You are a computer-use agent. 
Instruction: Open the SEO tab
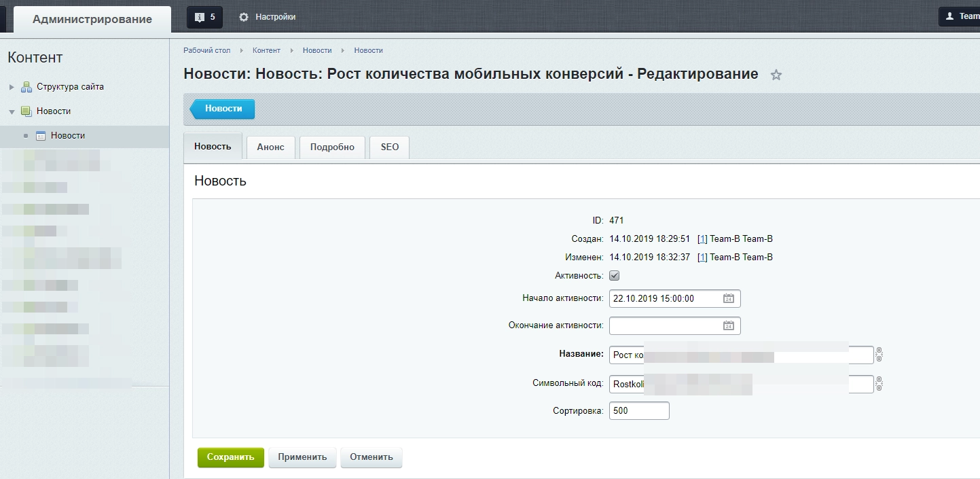(x=389, y=147)
